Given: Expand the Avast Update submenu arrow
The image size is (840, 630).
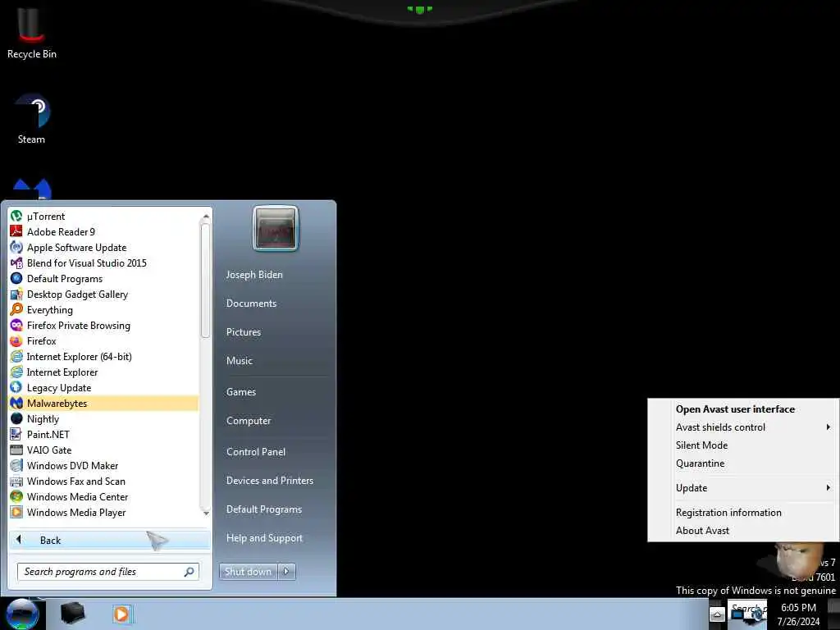Looking at the screenshot, I should [x=829, y=487].
